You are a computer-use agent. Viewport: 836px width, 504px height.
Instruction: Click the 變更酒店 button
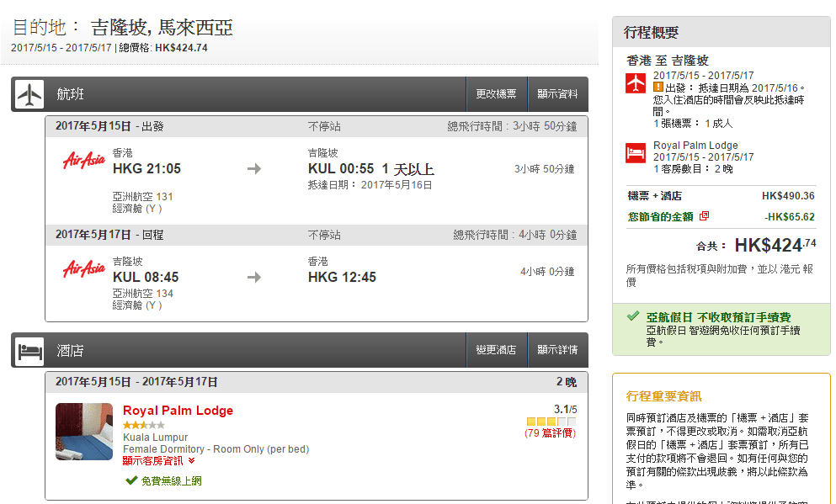point(497,350)
